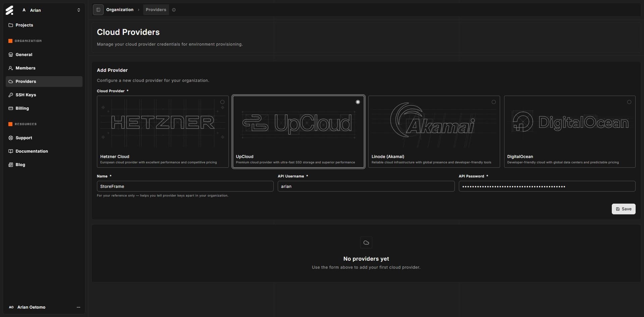Click the Providers breadcrumb
The width and height of the screenshot is (644, 317).
tap(156, 10)
